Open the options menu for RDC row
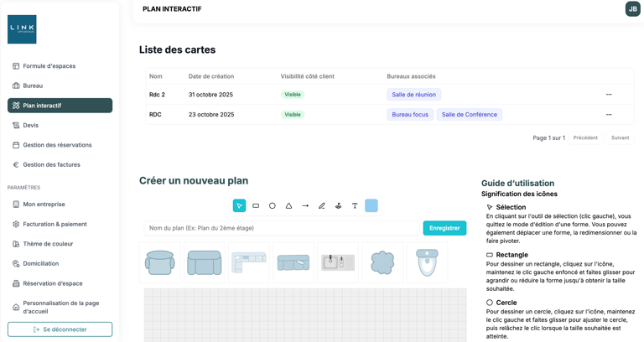 (609, 115)
